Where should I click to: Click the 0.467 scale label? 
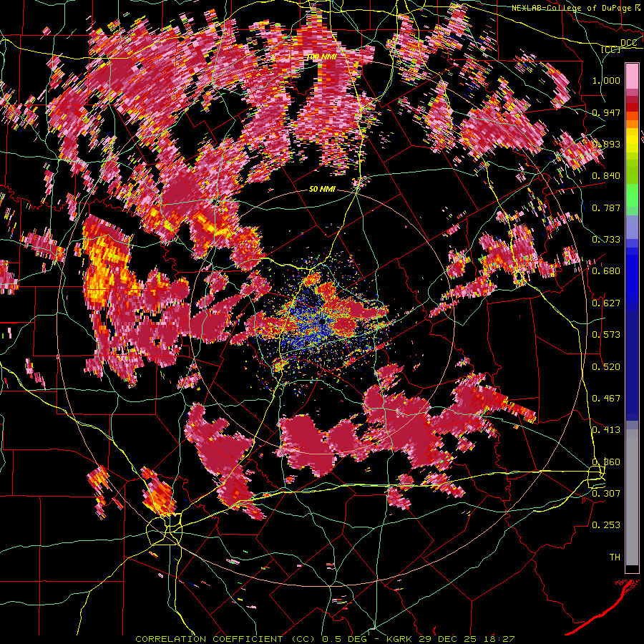606,399
